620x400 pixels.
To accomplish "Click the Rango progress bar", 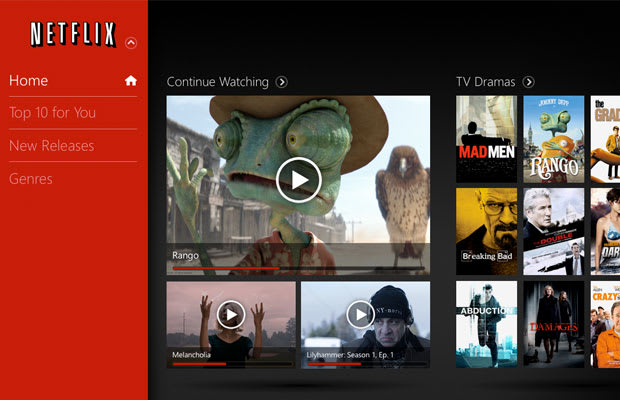I will coord(299,268).
